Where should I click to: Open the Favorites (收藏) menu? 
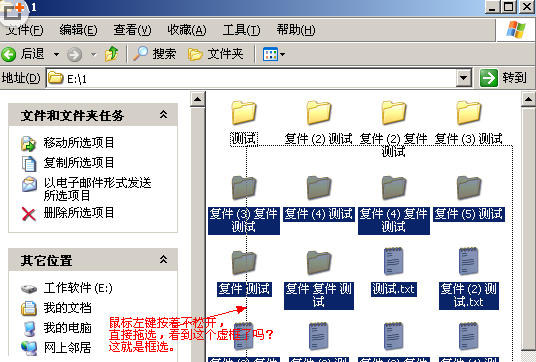187,30
